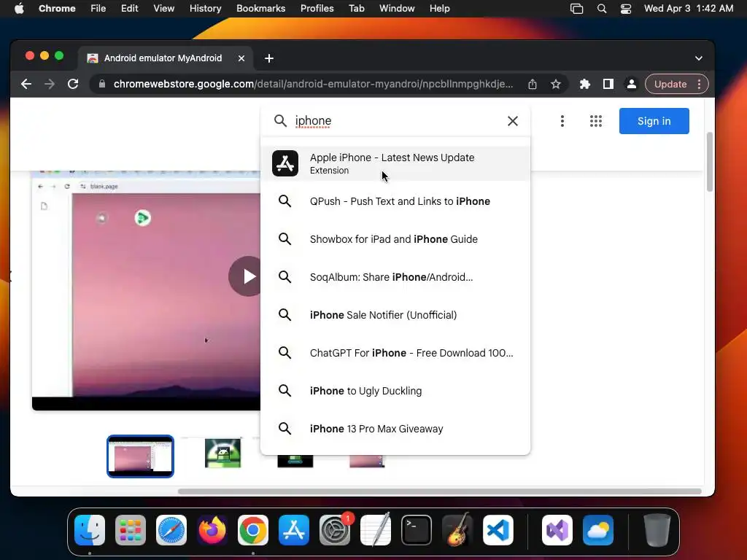The height and width of the screenshot is (560, 747).
Task: Select suggestion iPhone 13 Pro Max Giveaway
Action: (x=395, y=429)
